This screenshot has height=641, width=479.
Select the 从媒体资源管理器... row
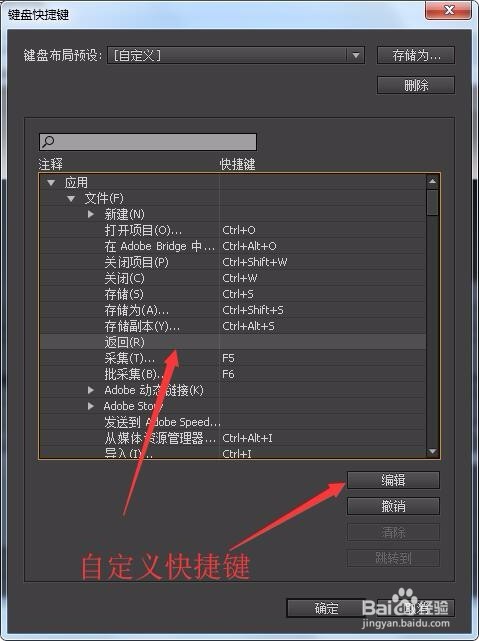pos(232,438)
